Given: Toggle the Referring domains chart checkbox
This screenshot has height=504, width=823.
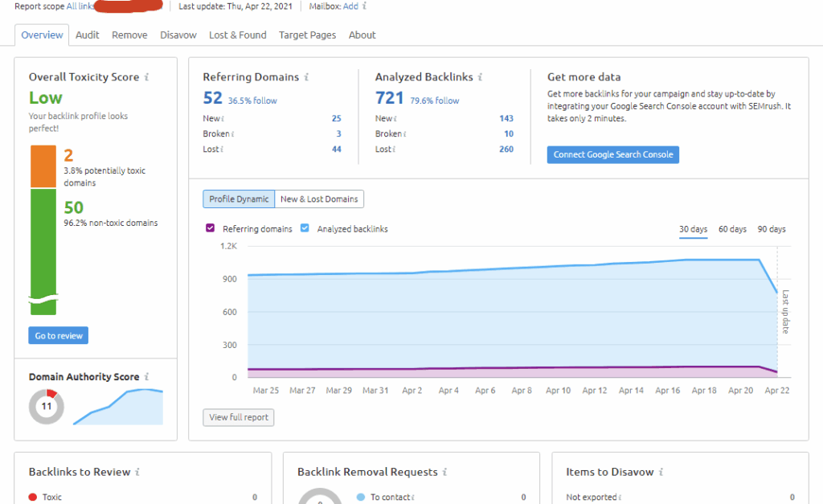Looking at the screenshot, I should [x=211, y=228].
